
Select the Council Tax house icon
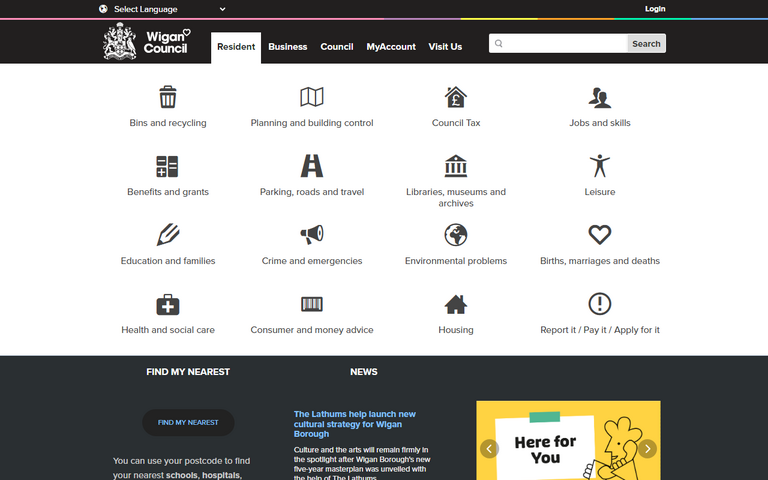[x=456, y=97]
